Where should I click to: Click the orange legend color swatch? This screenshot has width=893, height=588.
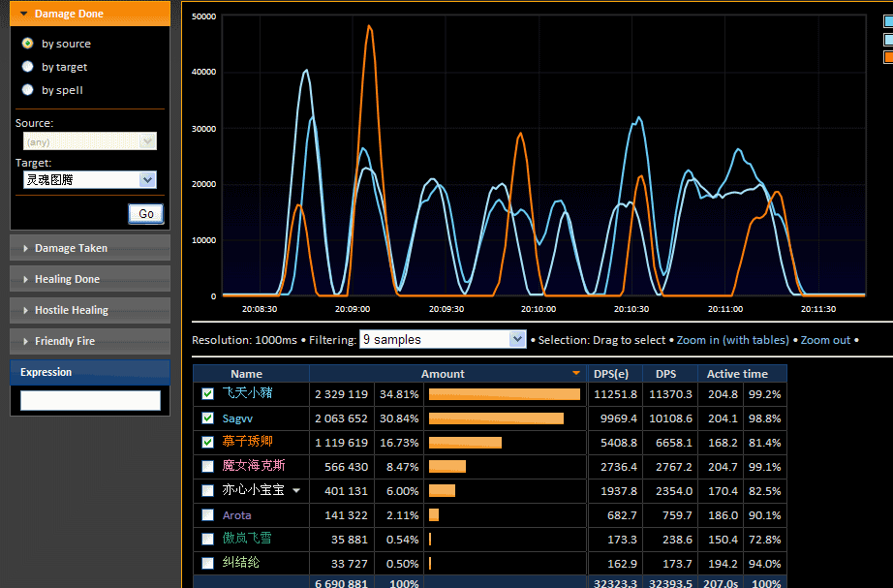[888, 57]
